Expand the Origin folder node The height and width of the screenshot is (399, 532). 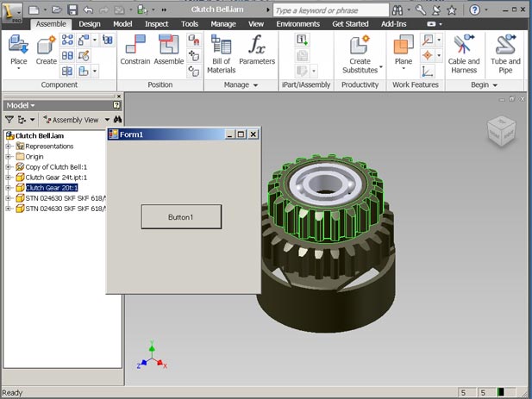pyautogui.click(x=9, y=157)
